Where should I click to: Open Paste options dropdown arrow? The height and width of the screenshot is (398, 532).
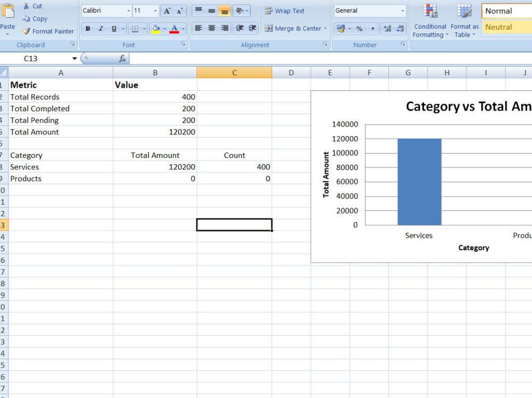pyautogui.click(x=7, y=34)
